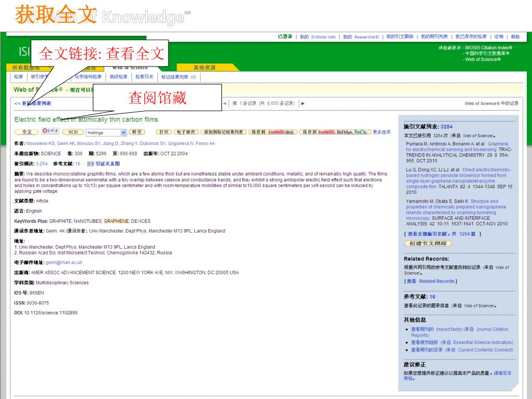Click the 打印 print button
532x399 pixels.
[164, 132]
